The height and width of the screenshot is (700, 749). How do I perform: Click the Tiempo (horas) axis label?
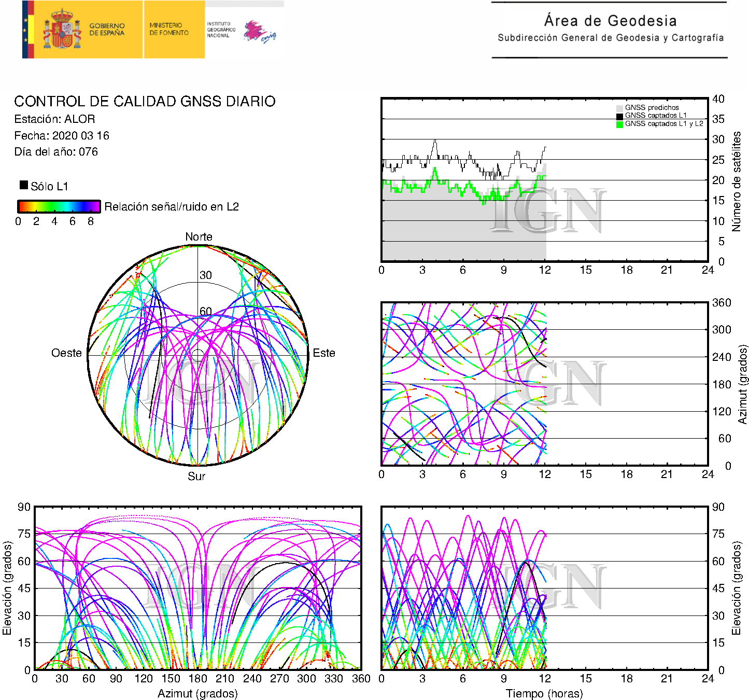tap(544, 693)
